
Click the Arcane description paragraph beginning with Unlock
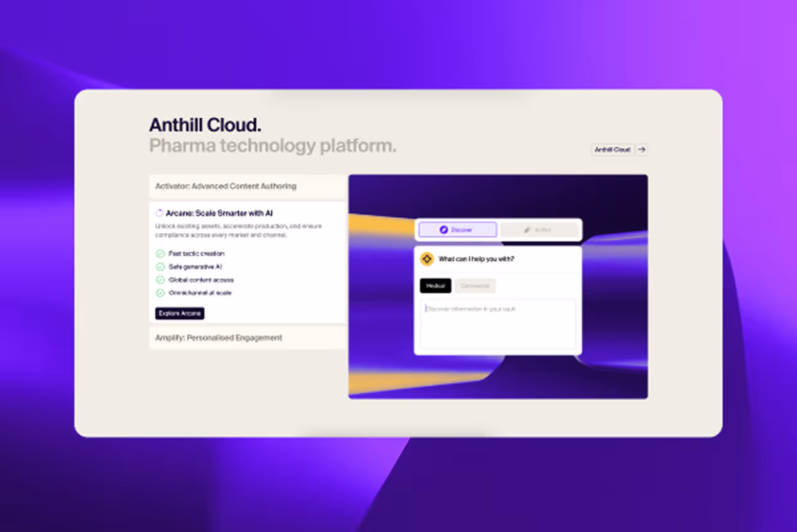tap(238, 231)
